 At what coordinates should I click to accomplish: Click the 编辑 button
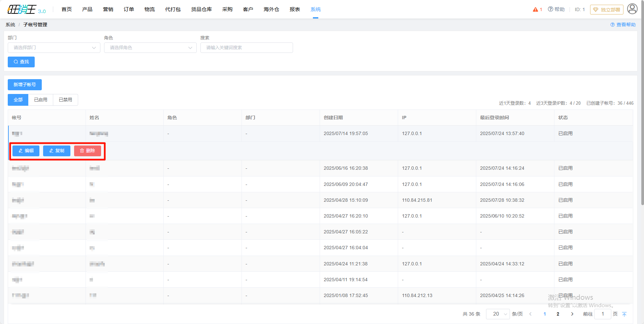(26, 151)
